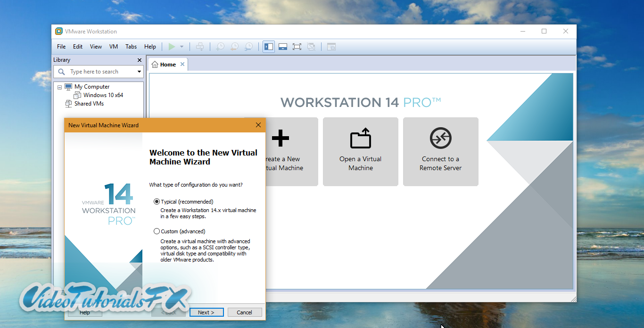644x328 pixels.
Task: Open the View menu
Action: [x=96, y=47]
